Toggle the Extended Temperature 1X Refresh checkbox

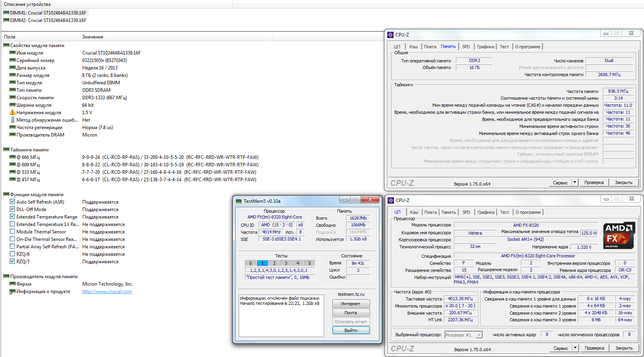pos(13,224)
